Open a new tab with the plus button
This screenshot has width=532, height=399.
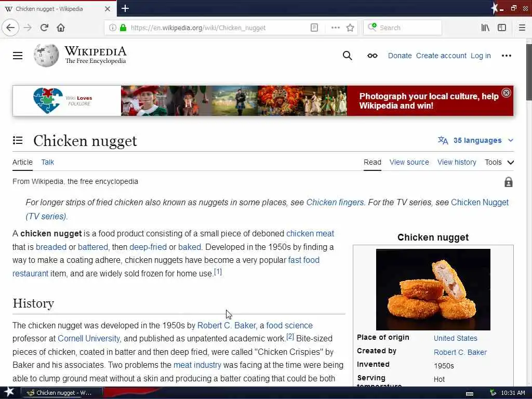[x=125, y=8]
